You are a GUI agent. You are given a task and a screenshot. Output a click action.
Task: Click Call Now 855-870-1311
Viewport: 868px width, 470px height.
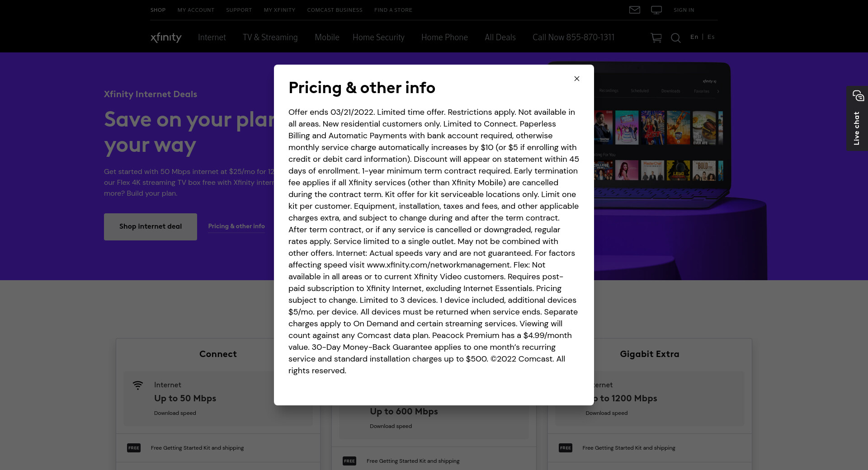point(573,38)
